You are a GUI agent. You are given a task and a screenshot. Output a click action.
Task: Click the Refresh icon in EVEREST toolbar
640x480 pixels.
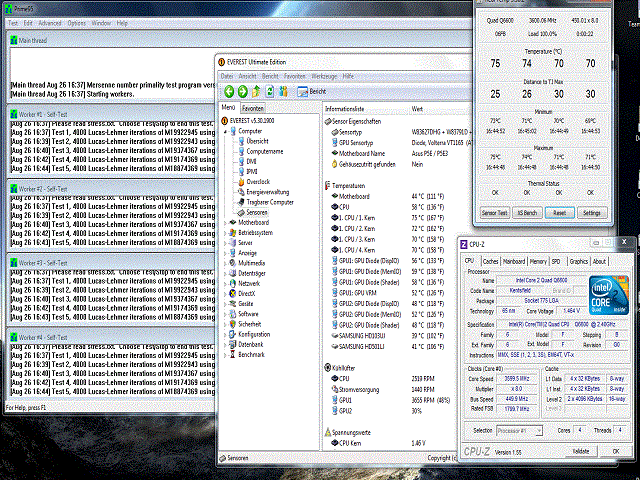(x=270, y=91)
